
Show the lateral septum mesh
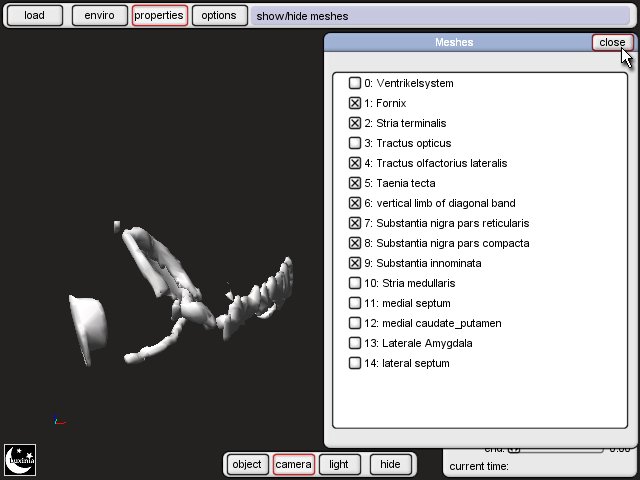pyautogui.click(x=355, y=363)
